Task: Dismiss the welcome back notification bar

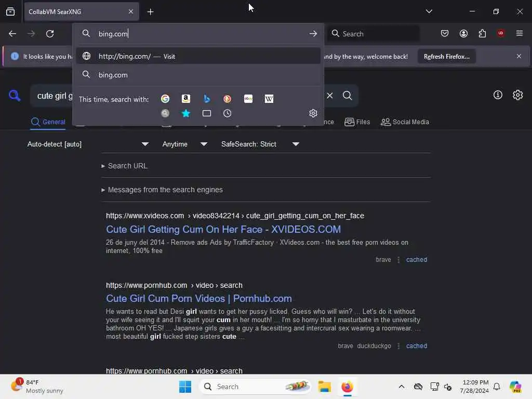Action: coord(519,56)
